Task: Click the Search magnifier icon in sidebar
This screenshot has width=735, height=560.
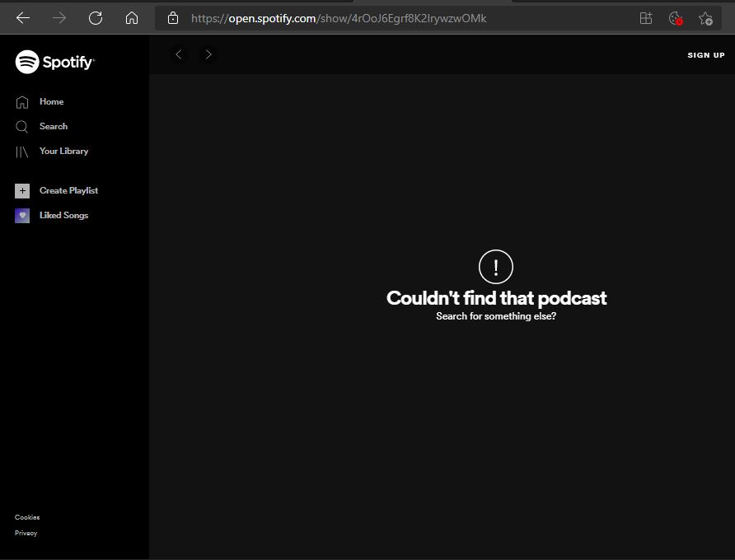Action: (21, 127)
